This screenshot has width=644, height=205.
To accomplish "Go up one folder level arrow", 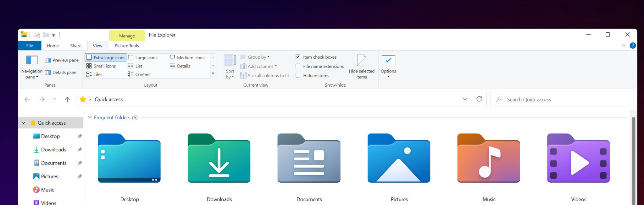I will (x=67, y=100).
